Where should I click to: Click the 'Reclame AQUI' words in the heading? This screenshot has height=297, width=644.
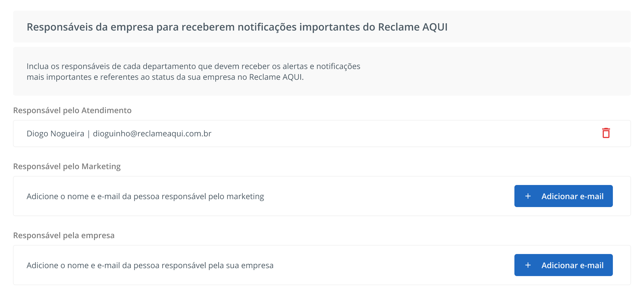[x=413, y=27]
